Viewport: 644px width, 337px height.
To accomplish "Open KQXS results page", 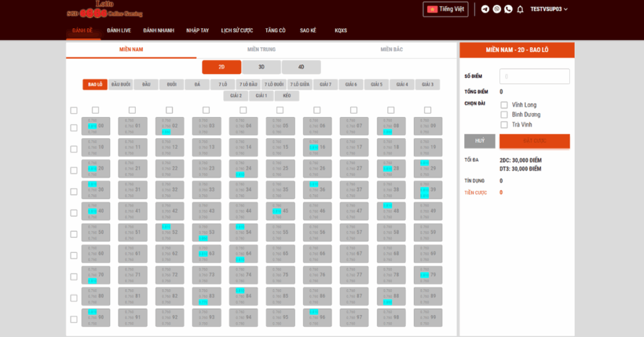I will click(x=341, y=30).
